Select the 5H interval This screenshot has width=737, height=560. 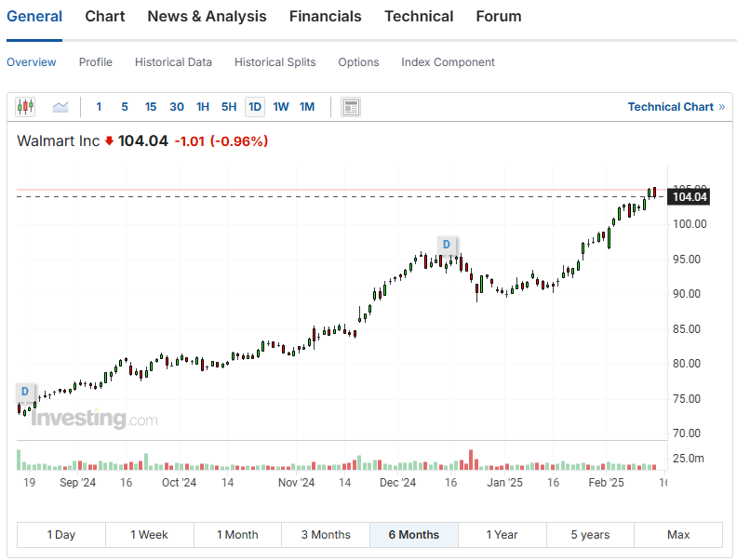pyautogui.click(x=229, y=107)
